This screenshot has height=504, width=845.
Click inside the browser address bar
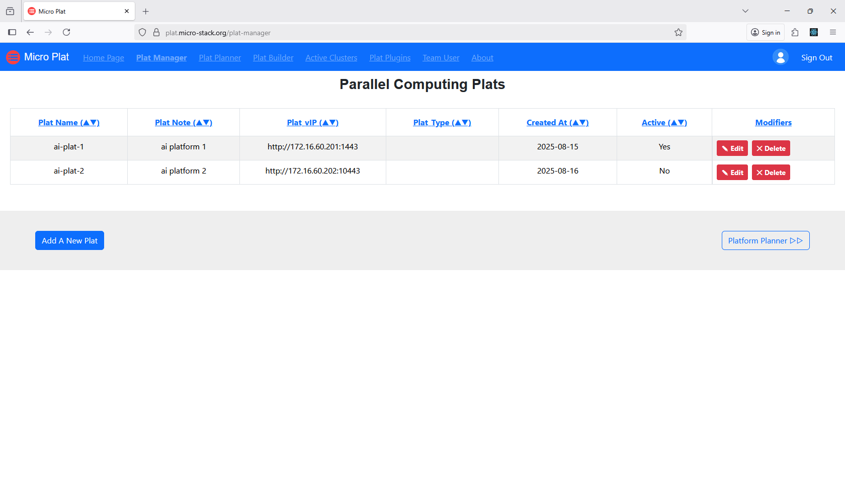[352, 32]
